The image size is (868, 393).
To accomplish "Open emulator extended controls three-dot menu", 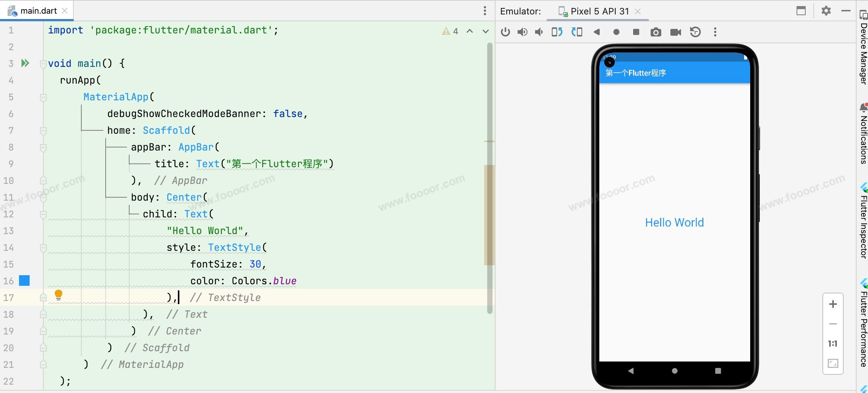I will (715, 32).
